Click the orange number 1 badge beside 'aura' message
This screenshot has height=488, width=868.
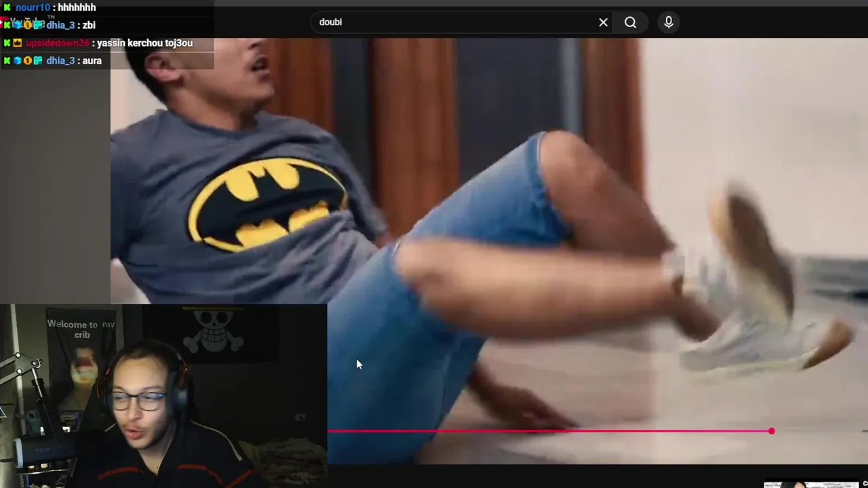[x=28, y=60]
